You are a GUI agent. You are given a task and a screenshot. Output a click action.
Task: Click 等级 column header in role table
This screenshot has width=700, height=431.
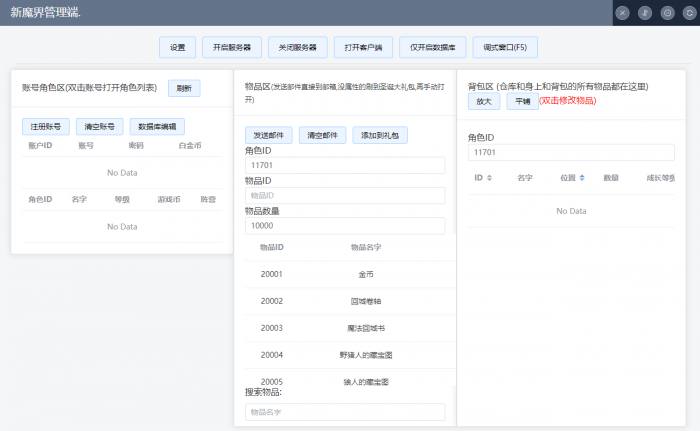click(122, 199)
